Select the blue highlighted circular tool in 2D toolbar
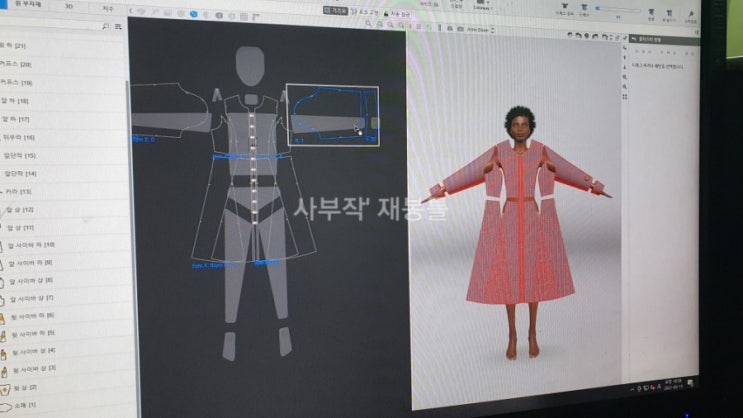This screenshot has width=743, height=418. pyautogui.click(x=193, y=14)
